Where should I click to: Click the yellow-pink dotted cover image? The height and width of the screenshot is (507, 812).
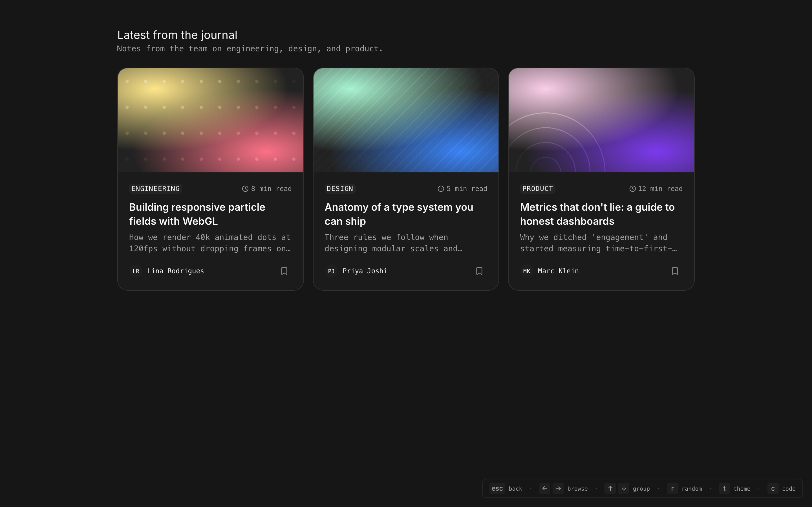pos(210,120)
